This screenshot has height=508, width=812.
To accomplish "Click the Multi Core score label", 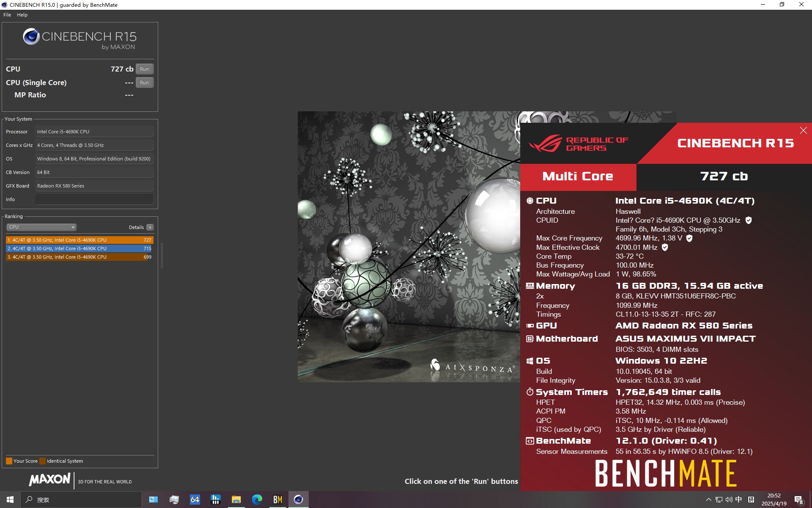I will (578, 176).
